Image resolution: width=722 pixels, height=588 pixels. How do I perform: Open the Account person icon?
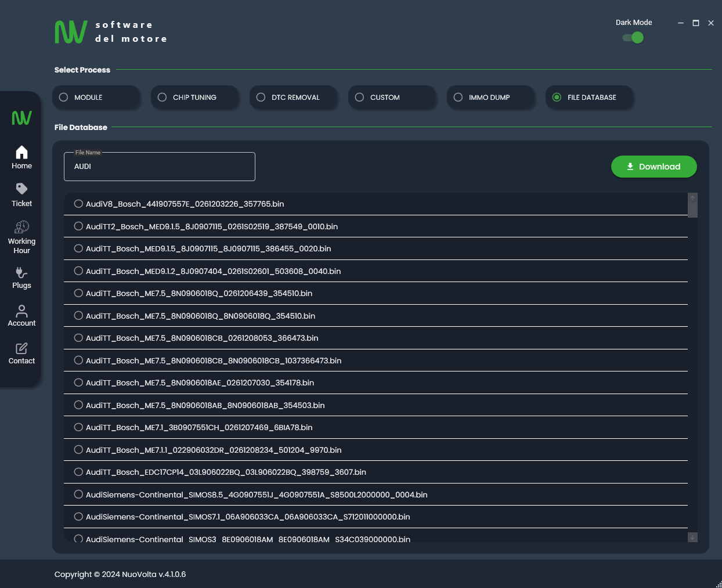tap(21, 311)
